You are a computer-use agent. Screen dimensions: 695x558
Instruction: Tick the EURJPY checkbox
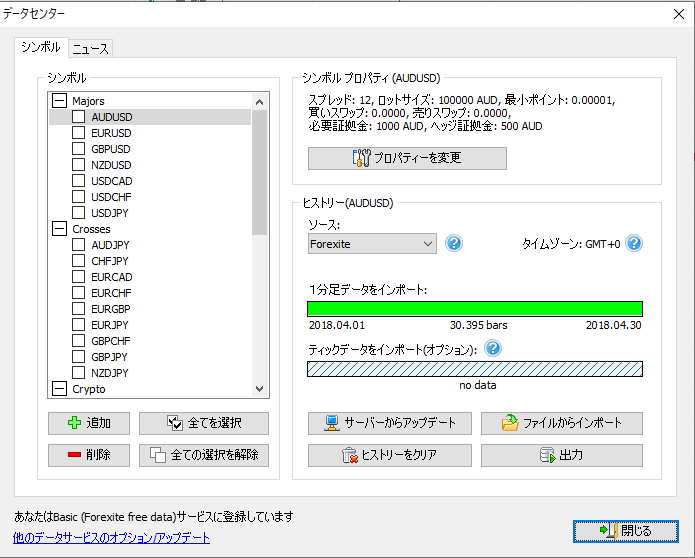pos(78,324)
